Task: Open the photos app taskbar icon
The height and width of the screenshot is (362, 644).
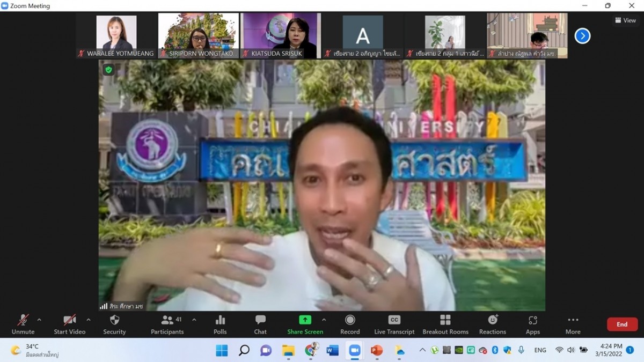Action: [400, 350]
